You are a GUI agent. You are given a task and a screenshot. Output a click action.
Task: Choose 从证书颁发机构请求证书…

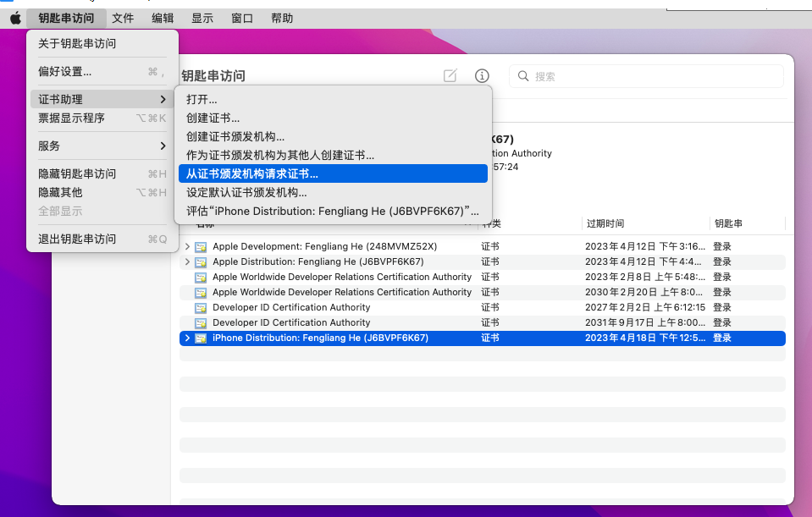[x=252, y=173]
